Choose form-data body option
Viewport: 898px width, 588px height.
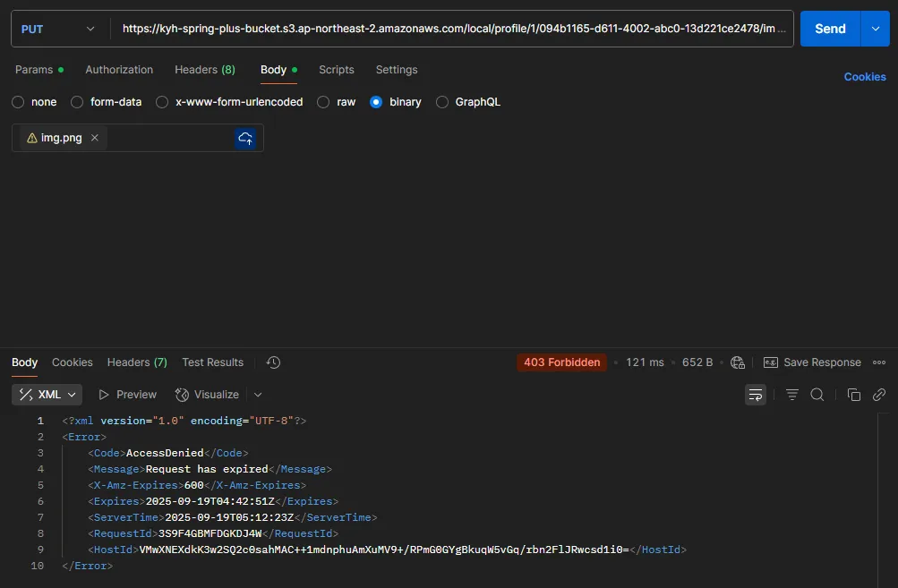77,102
